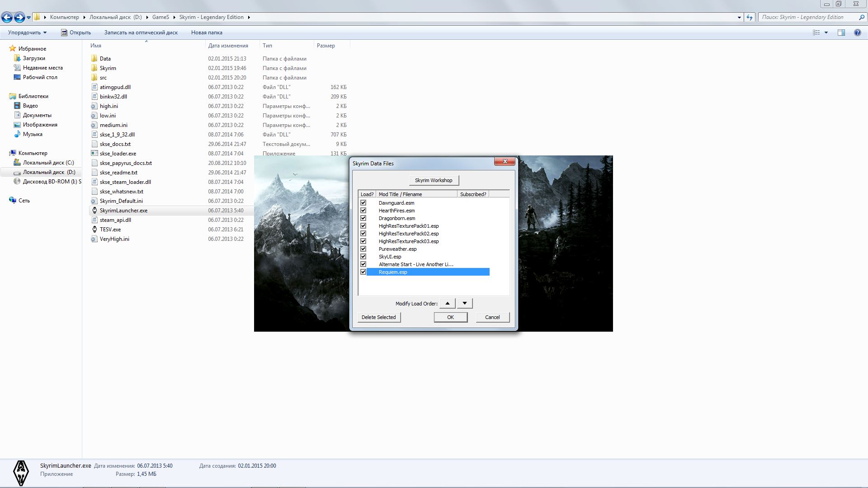The width and height of the screenshot is (868, 488).
Task: Uncheck HighResTexturePack01.esp checkbox
Action: pyautogui.click(x=363, y=225)
